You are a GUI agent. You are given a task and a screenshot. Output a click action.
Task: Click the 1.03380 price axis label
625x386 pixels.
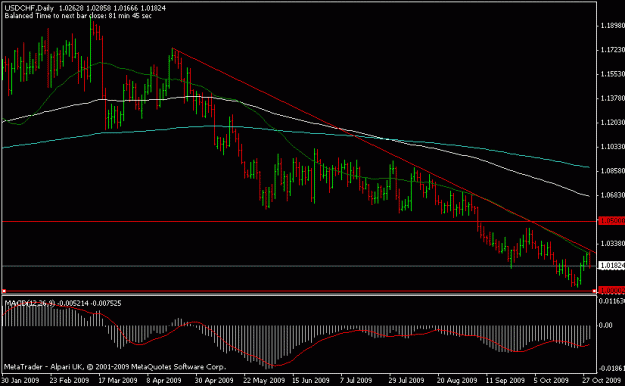[x=612, y=243]
